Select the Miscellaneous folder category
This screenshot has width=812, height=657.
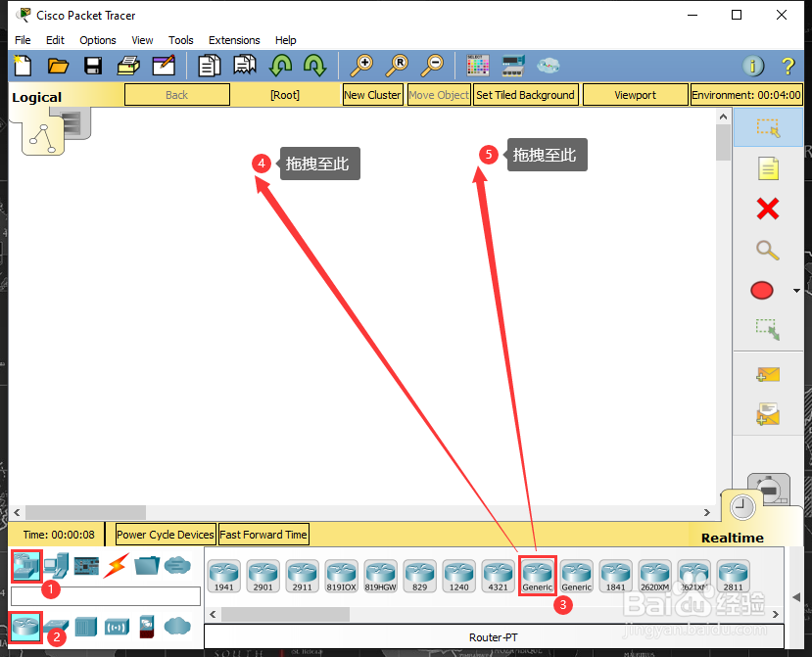[147, 565]
